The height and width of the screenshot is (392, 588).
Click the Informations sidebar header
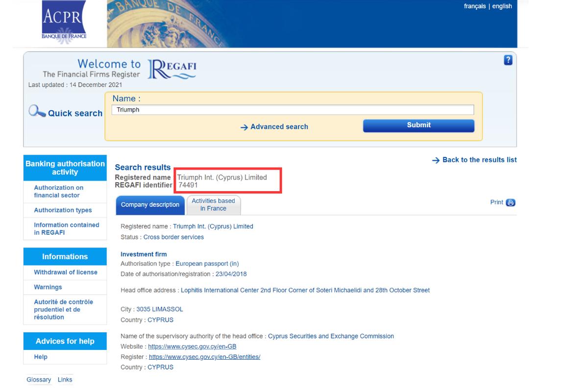pos(65,257)
